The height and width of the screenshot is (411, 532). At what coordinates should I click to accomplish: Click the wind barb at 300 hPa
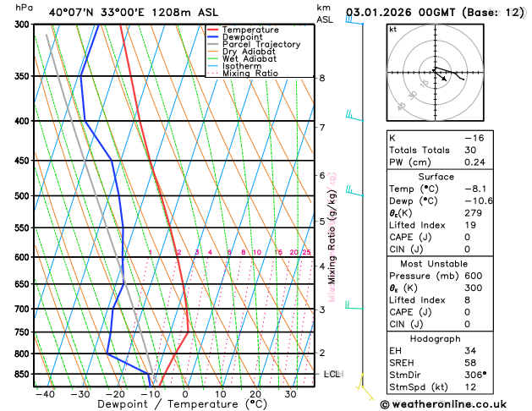point(354,20)
